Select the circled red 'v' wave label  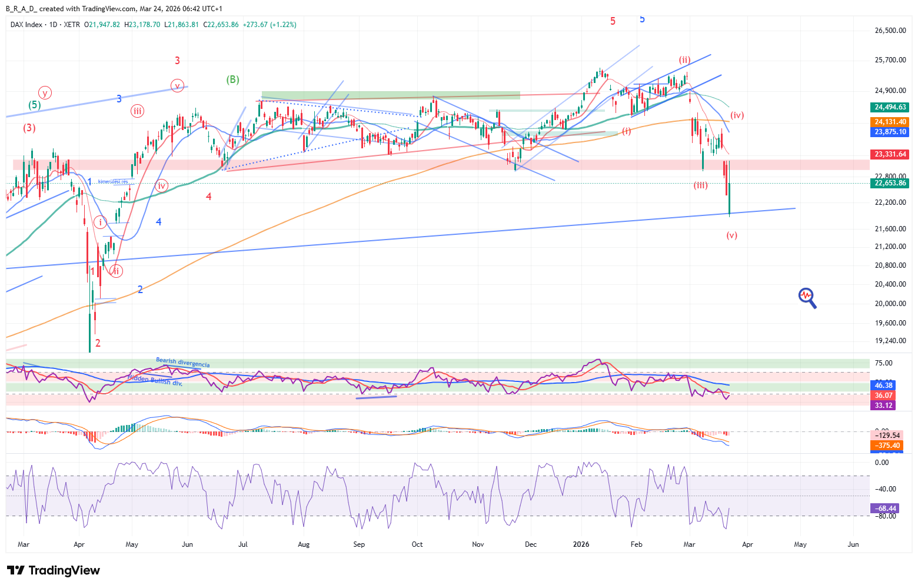click(177, 85)
